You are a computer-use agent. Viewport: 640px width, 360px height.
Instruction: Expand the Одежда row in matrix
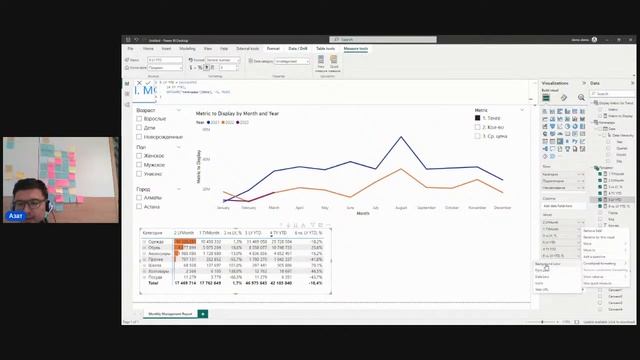click(x=144, y=242)
